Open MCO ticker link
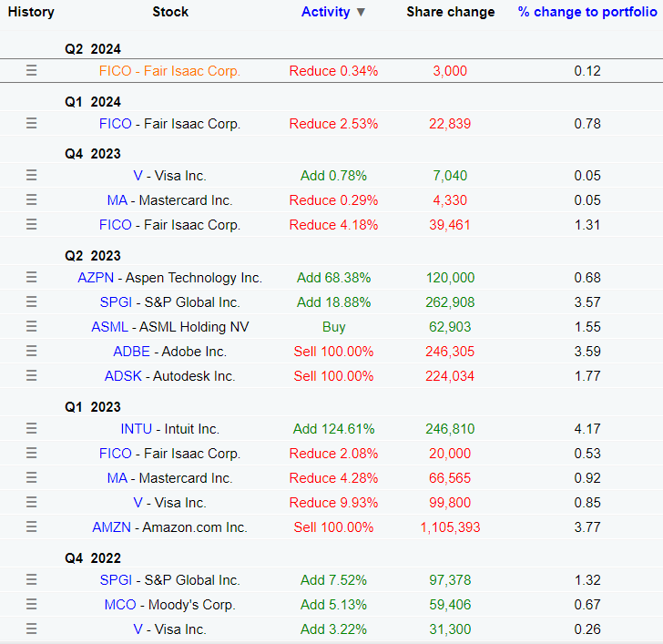This screenshot has height=644, width=663. pyautogui.click(x=120, y=604)
